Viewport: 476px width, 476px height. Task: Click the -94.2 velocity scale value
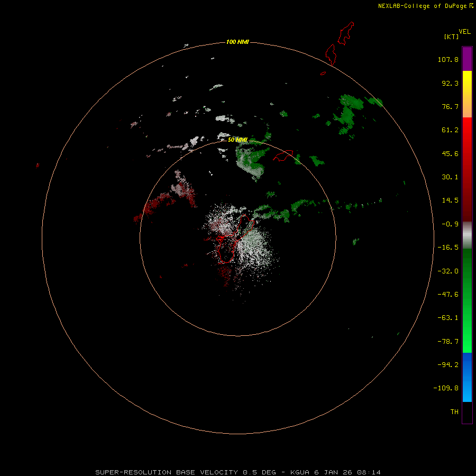(448, 365)
